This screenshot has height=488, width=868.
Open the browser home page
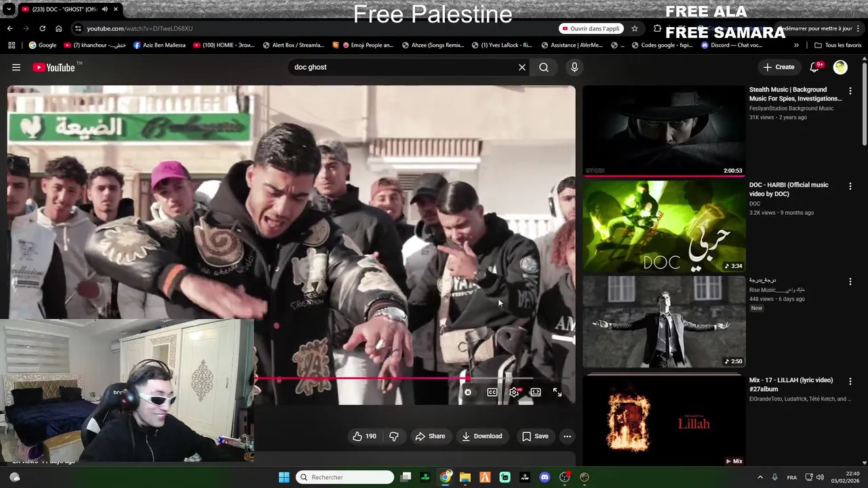pos(58,28)
